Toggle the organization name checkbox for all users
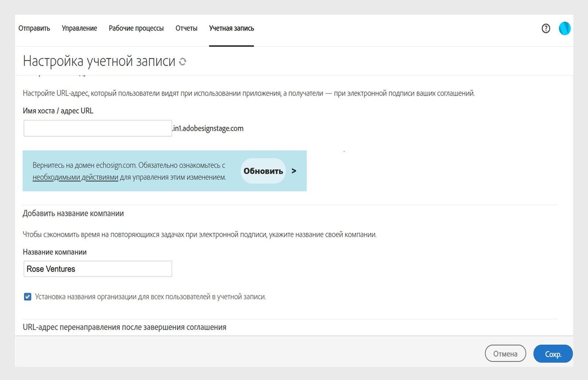 [28, 296]
